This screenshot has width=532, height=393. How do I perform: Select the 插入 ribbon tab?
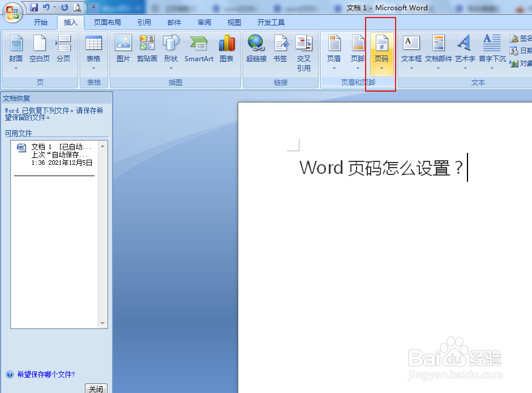pos(71,23)
